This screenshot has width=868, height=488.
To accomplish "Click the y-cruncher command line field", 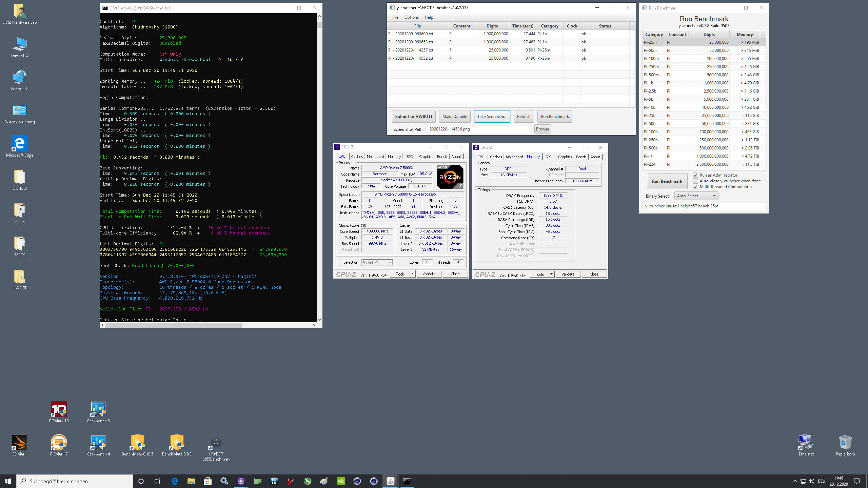I will pos(704,206).
